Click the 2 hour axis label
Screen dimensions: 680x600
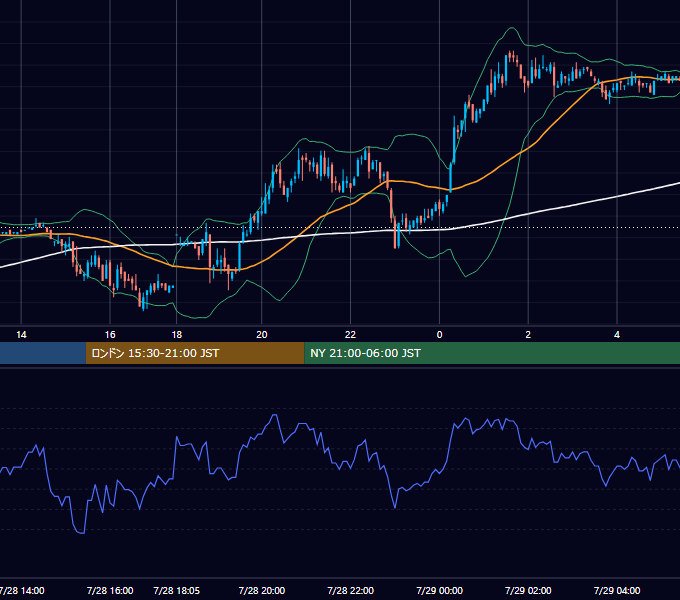pos(528,335)
